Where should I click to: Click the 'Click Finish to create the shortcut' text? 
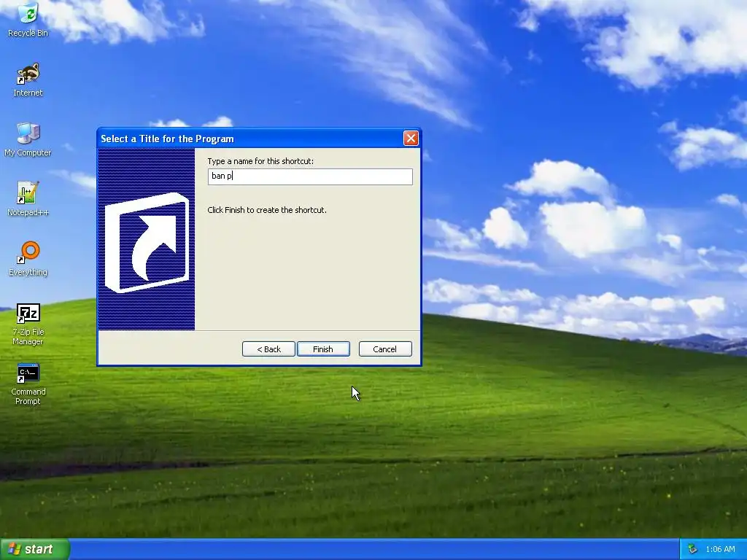point(267,210)
